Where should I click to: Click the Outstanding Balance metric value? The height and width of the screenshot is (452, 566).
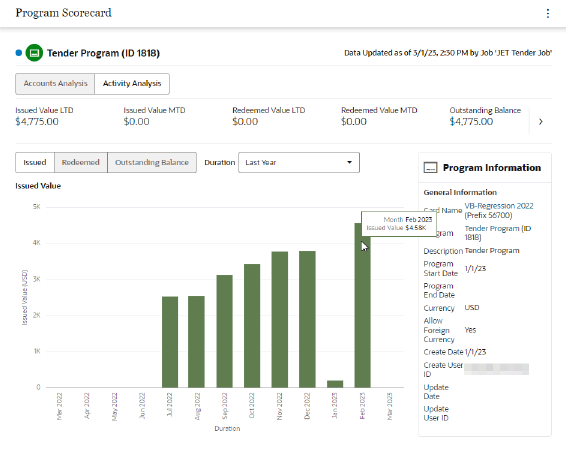click(471, 122)
